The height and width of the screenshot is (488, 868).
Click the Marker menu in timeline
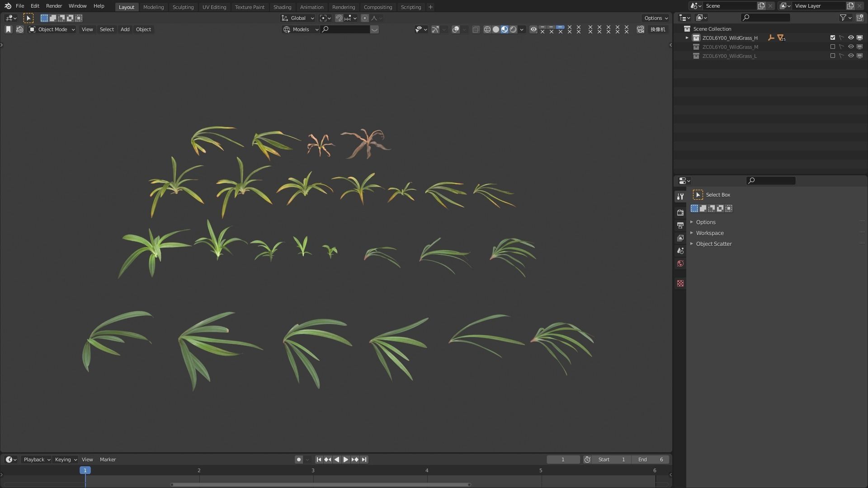pyautogui.click(x=108, y=460)
